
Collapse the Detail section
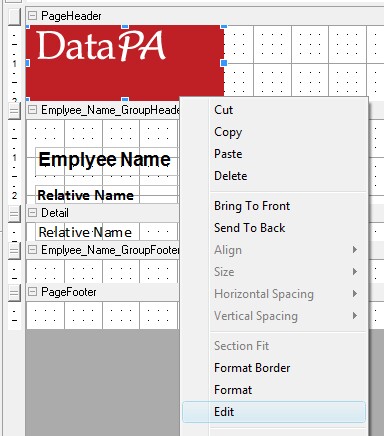tap(32, 212)
